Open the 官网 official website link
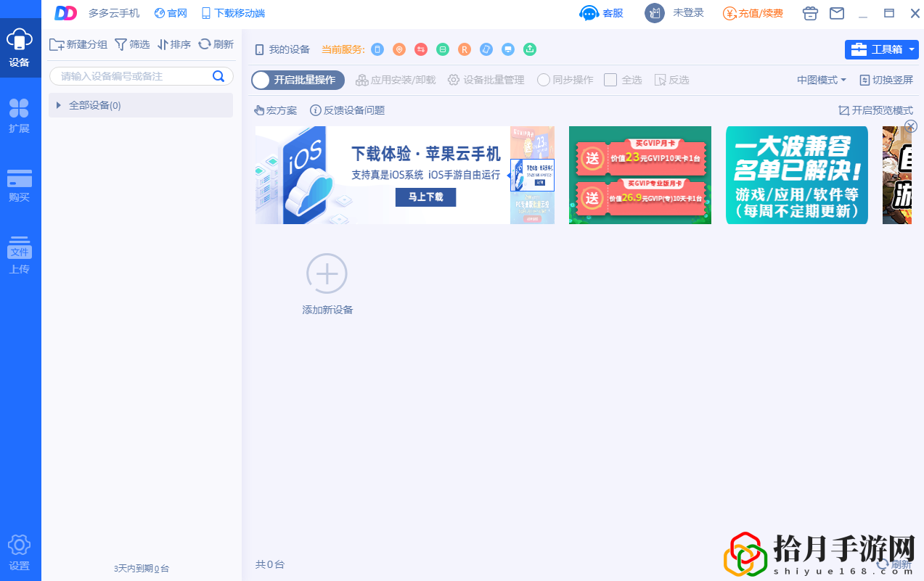 coord(171,13)
